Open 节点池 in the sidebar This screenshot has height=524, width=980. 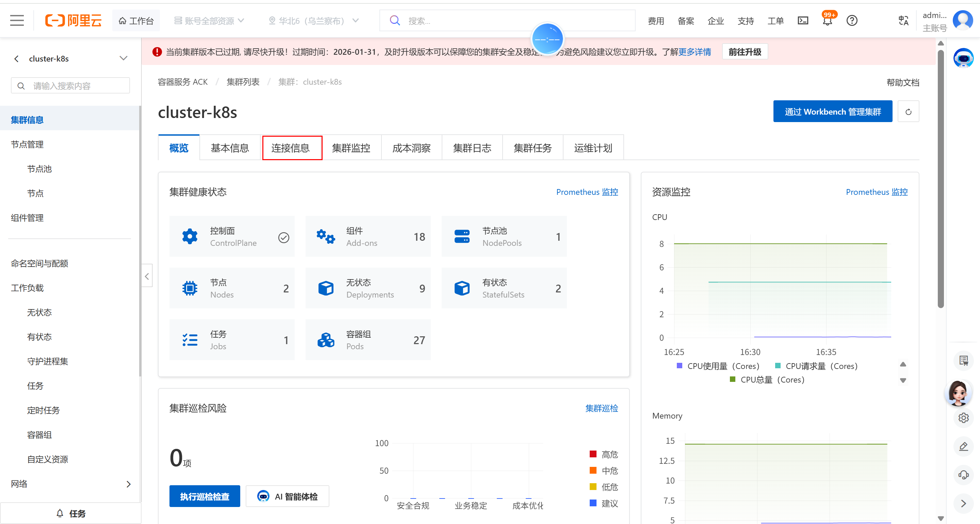39,169
